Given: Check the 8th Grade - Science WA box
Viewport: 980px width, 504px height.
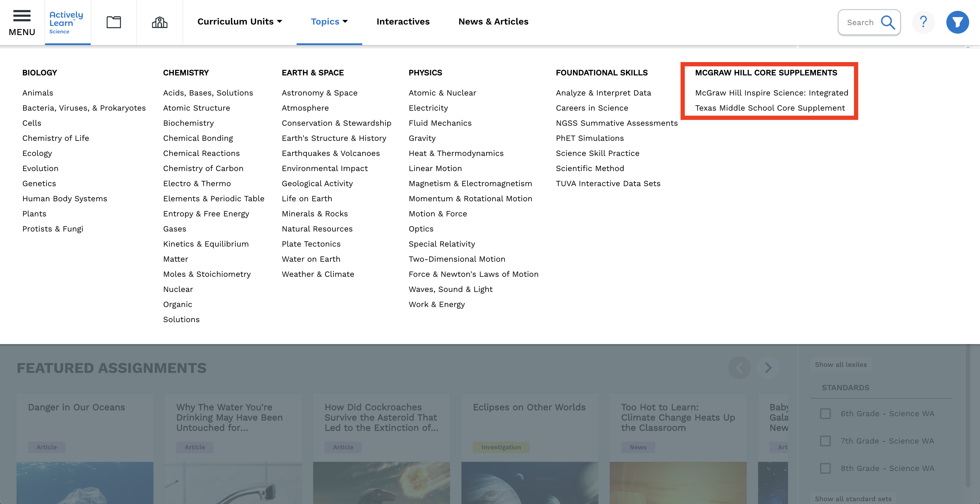Looking at the screenshot, I should 825,468.
